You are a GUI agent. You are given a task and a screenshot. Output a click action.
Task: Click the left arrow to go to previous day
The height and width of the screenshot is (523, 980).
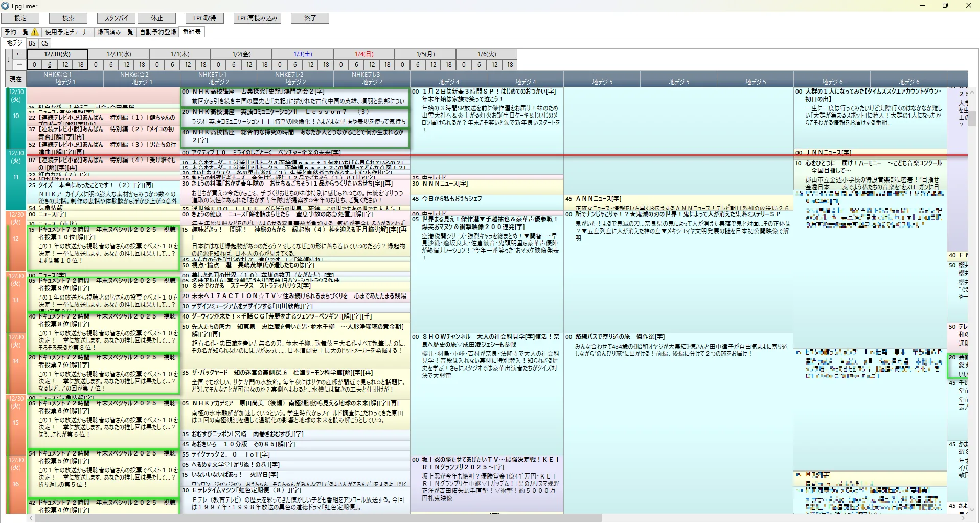coord(19,54)
